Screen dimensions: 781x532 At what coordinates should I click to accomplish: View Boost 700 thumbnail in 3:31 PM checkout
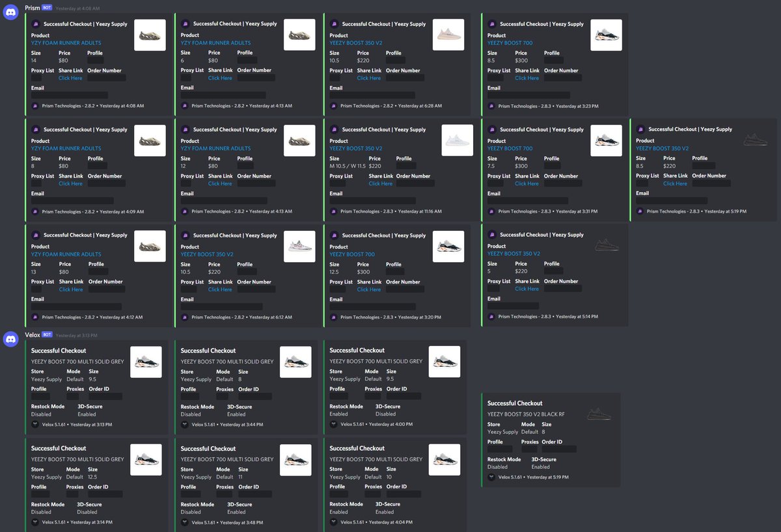[x=607, y=140]
